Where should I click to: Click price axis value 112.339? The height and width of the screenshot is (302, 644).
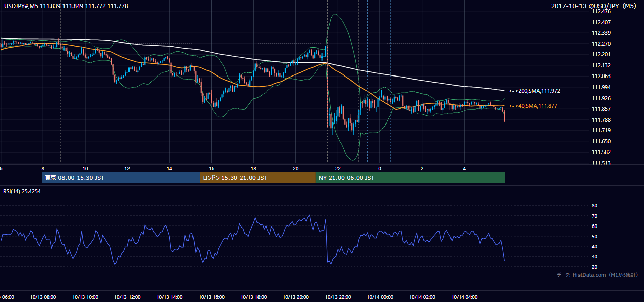(x=601, y=33)
